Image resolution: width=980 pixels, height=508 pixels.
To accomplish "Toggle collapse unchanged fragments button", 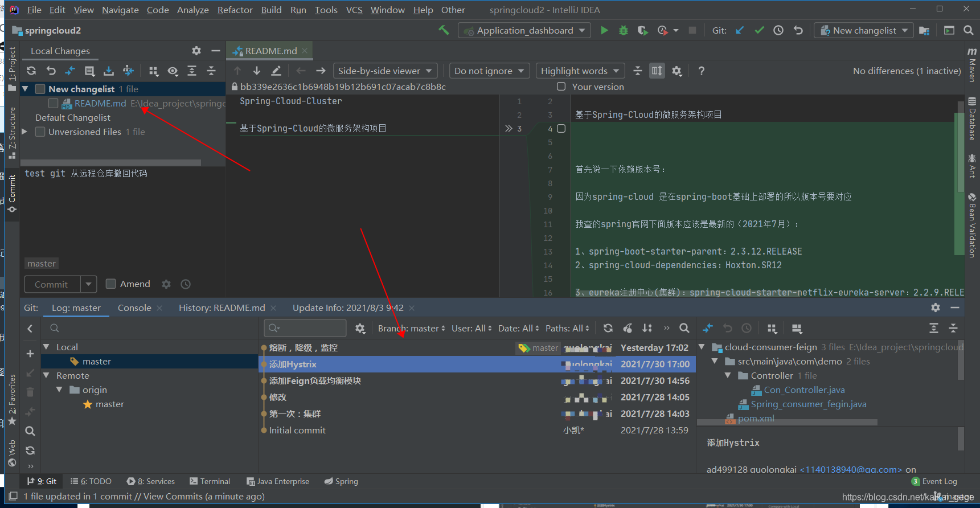I will 638,71.
